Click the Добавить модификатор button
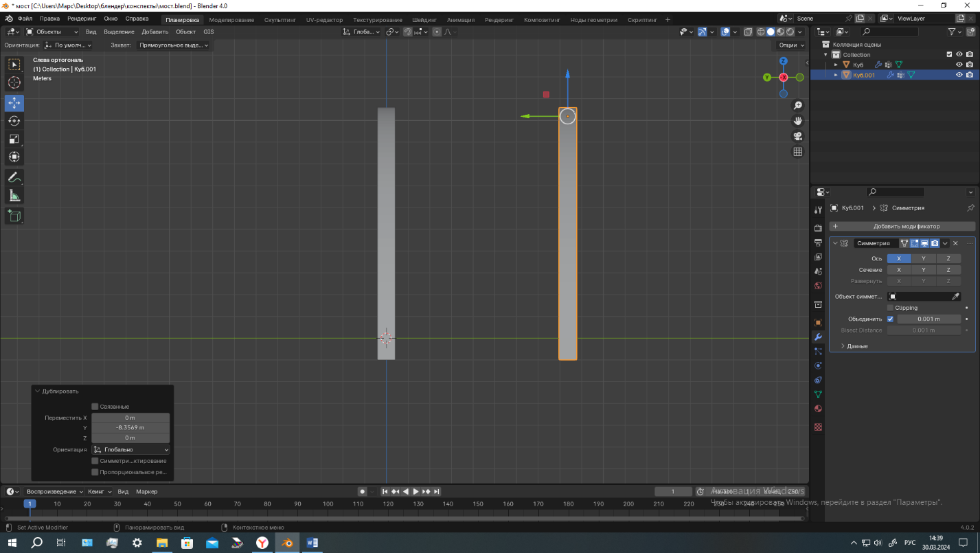The image size is (980, 553). (902, 226)
